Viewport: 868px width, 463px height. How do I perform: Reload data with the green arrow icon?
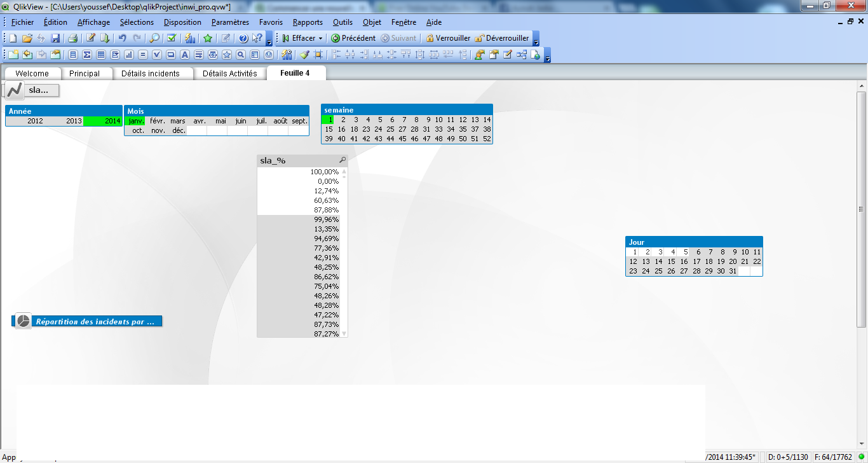105,38
